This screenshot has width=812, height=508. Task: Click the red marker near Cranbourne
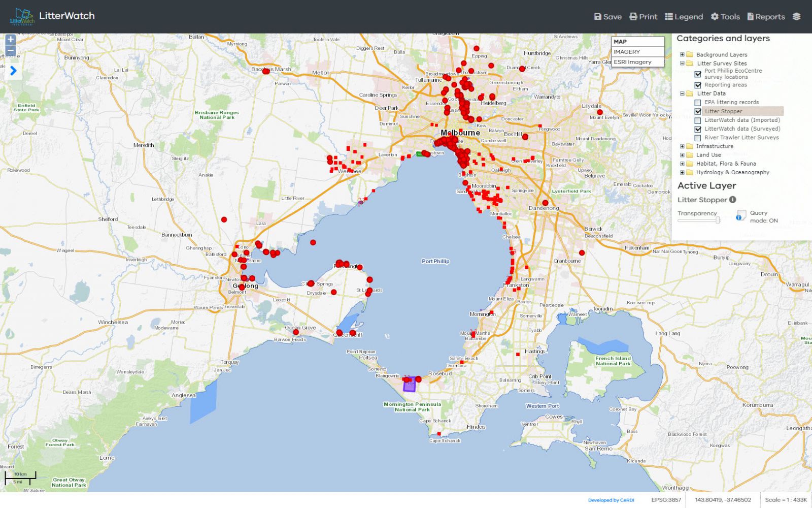pos(582,252)
